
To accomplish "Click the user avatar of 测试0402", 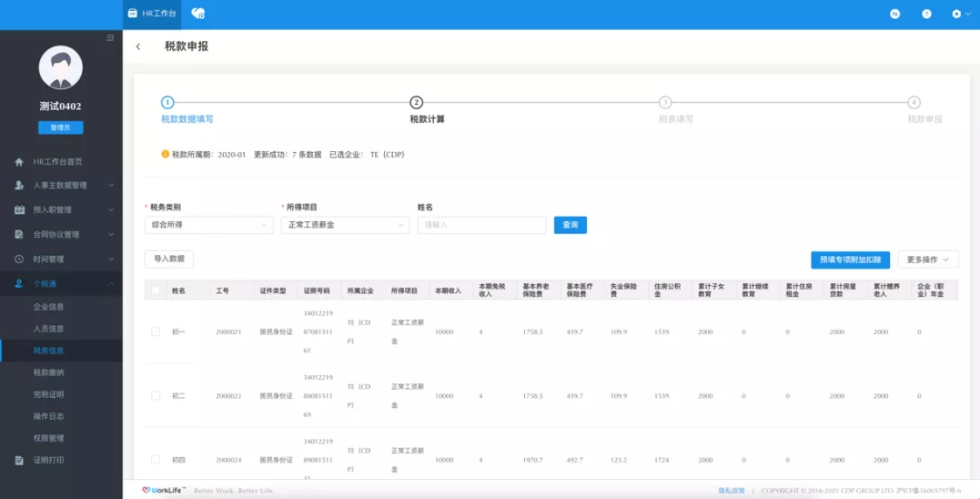I will coord(61,67).
